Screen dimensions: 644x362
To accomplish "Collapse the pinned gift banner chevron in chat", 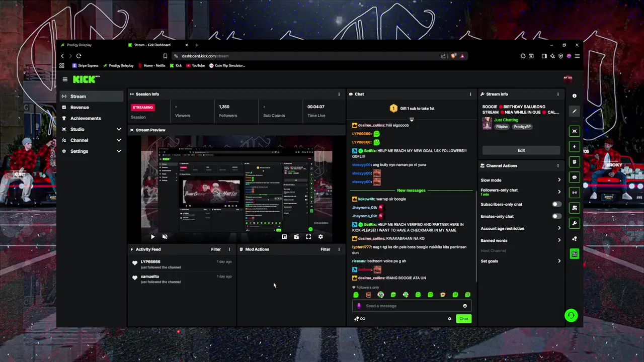I will 412,120.
